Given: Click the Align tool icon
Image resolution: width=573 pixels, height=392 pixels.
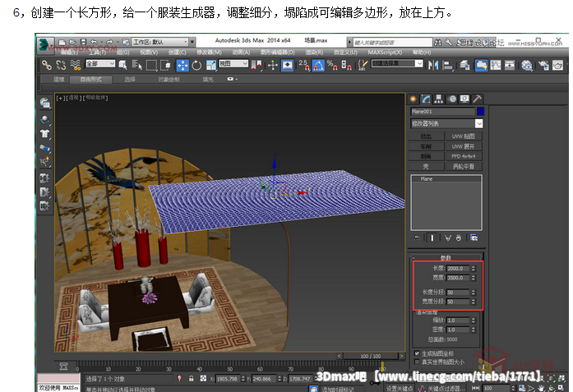Looking at the screenshot, I should click(448, 66).
